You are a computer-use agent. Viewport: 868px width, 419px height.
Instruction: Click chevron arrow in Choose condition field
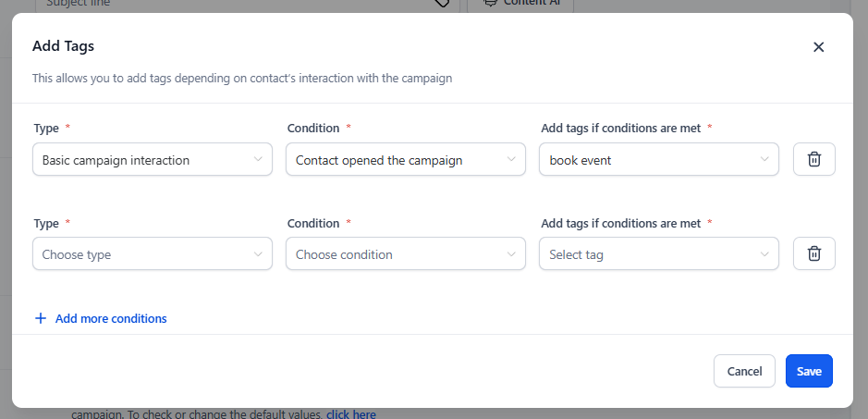pyautogui.click(x=511, y=254)
